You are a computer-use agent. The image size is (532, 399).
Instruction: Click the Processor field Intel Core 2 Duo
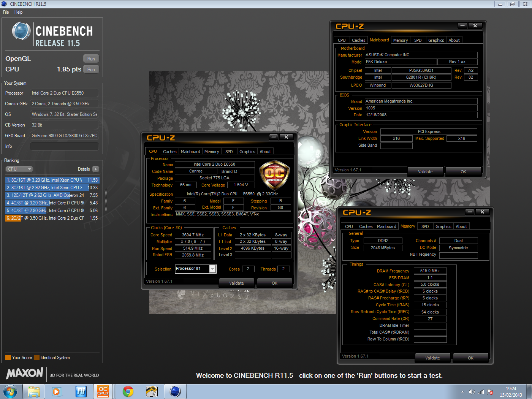(x=64, y=93)
